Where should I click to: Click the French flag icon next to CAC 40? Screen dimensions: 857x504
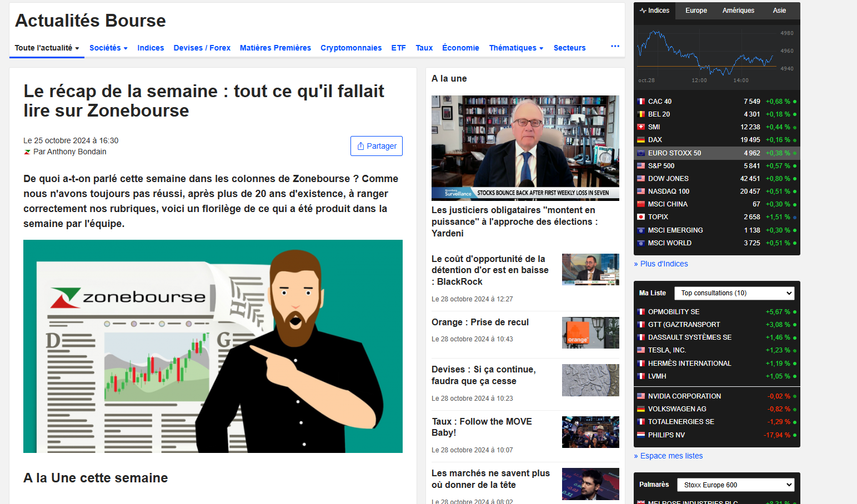(641, 102)
